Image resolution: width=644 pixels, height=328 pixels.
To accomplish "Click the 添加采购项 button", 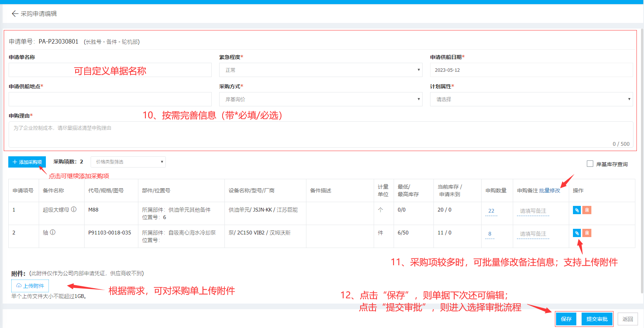I will pos(27,162).
